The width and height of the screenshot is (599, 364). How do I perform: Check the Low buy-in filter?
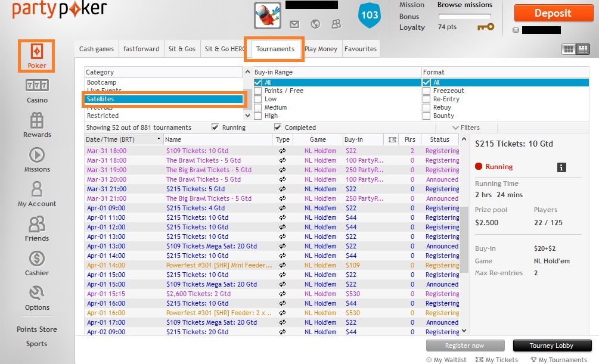click(x=258, y=99)
